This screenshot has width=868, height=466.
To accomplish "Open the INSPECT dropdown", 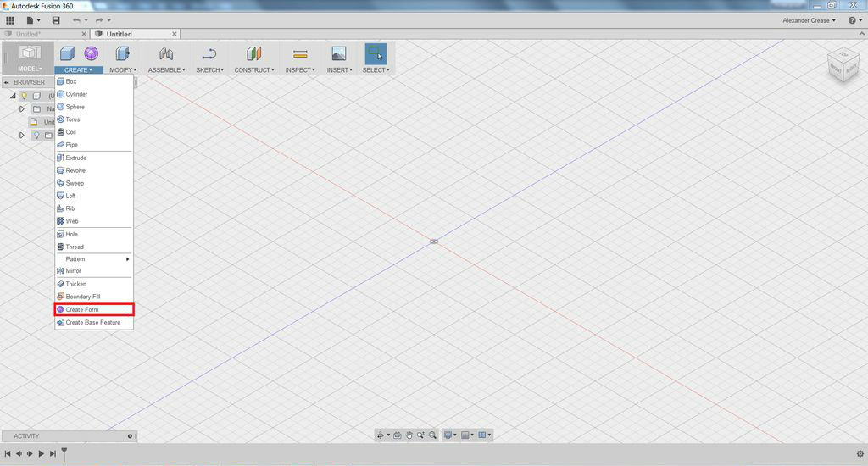I will tap(300, 70).
